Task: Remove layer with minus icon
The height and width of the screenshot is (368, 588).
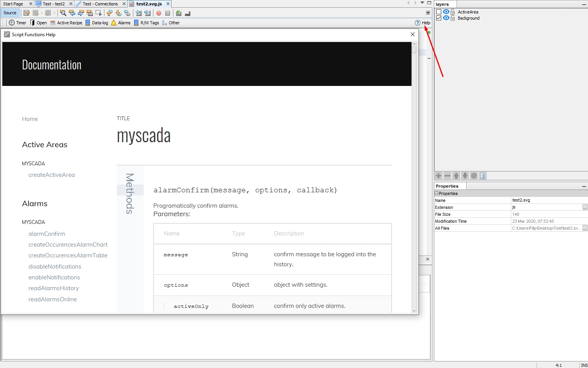Action: pos(447,176)
